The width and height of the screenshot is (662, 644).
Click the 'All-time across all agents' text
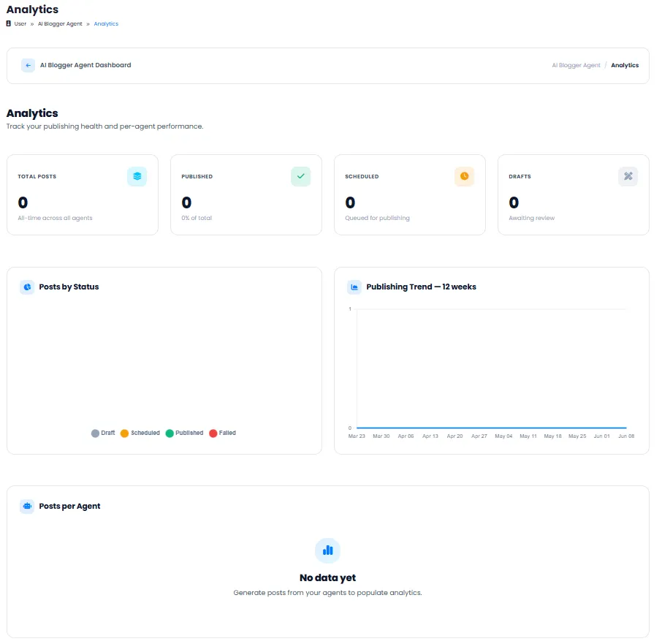pyautogui.click(x=55, y=219)
